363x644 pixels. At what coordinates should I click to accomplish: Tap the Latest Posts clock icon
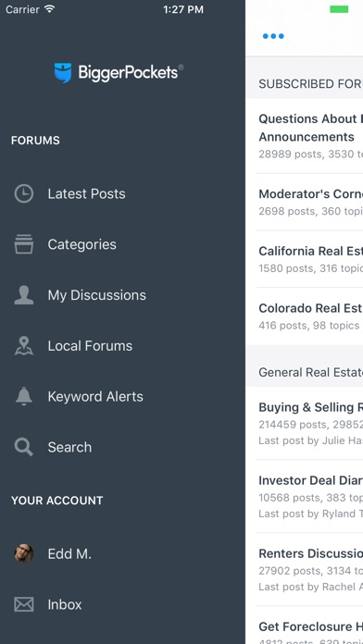pyautogui.click(x=24, y=193)
